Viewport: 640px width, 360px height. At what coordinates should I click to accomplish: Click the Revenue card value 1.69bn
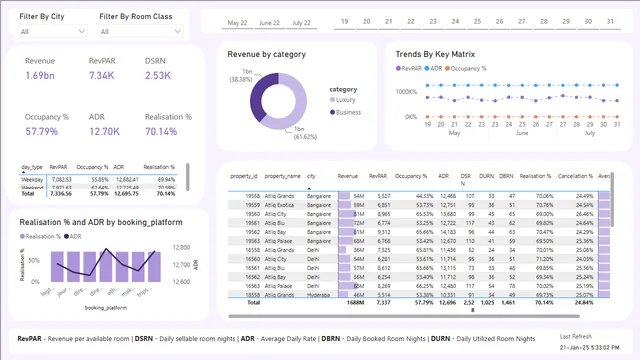point(40,76)
